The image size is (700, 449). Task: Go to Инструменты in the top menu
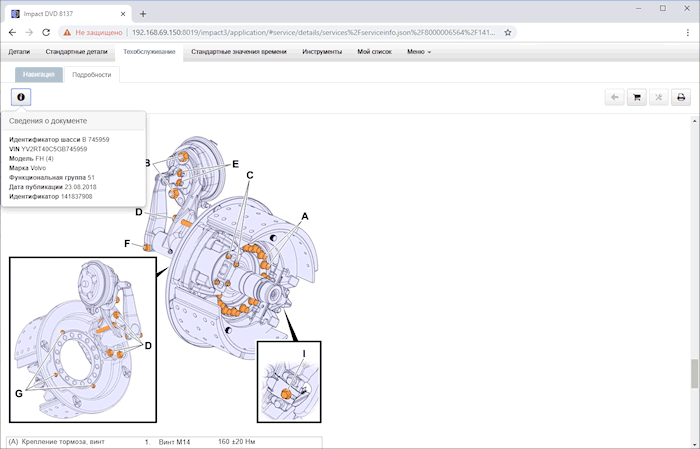322,51
